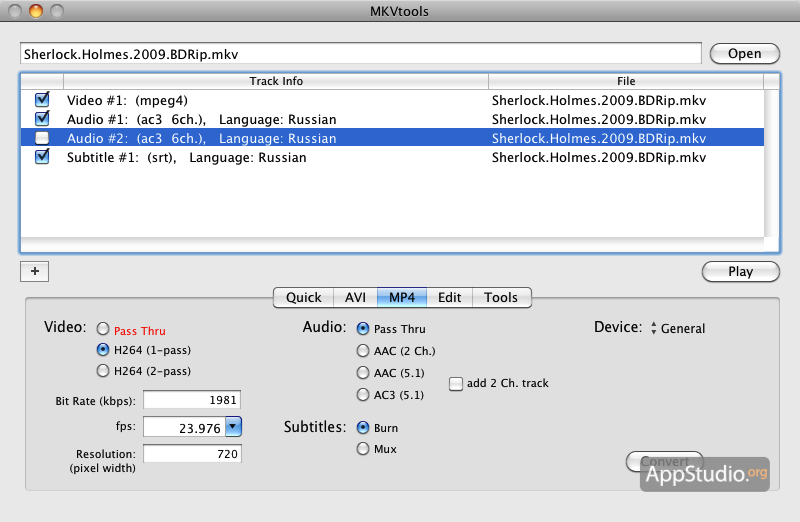Switch to the Quick tab
Viewport: 800px width, 522px height.
tap(304, 297)
